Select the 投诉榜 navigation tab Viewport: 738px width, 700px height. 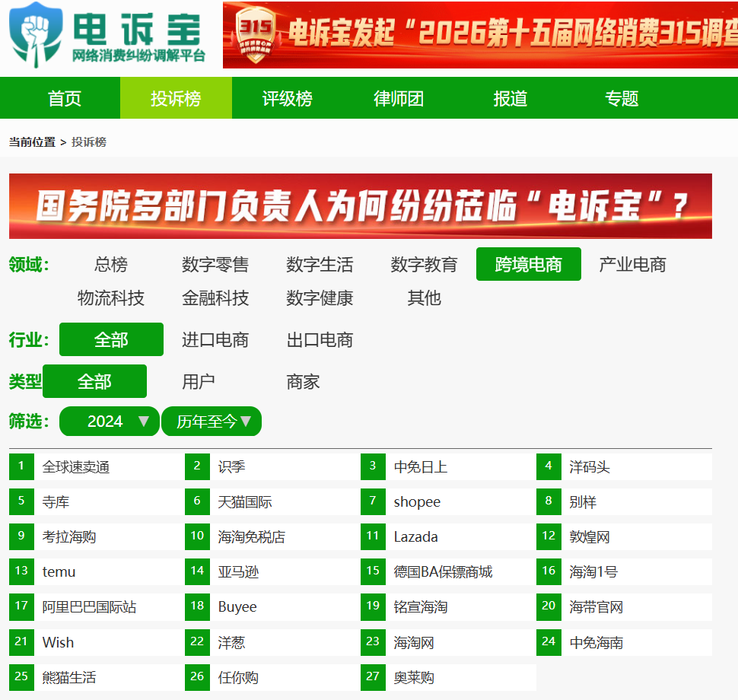[176, 98]
